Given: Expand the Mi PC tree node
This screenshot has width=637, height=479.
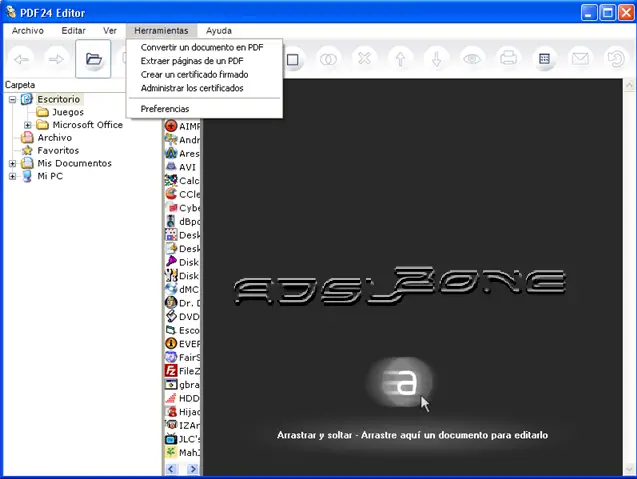Looking at the screenshot, I should click(x=13, y=176).
